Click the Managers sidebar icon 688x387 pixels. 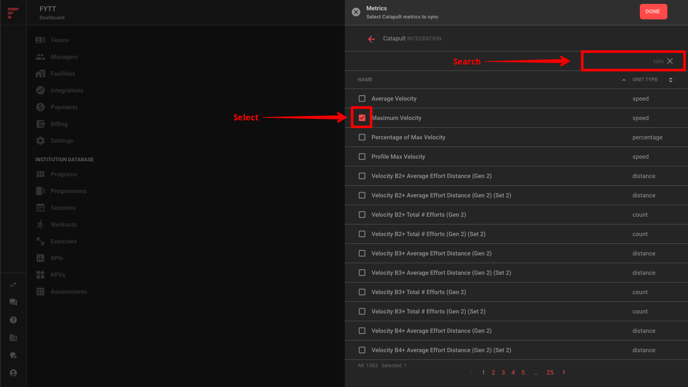(x=40, y=57)
